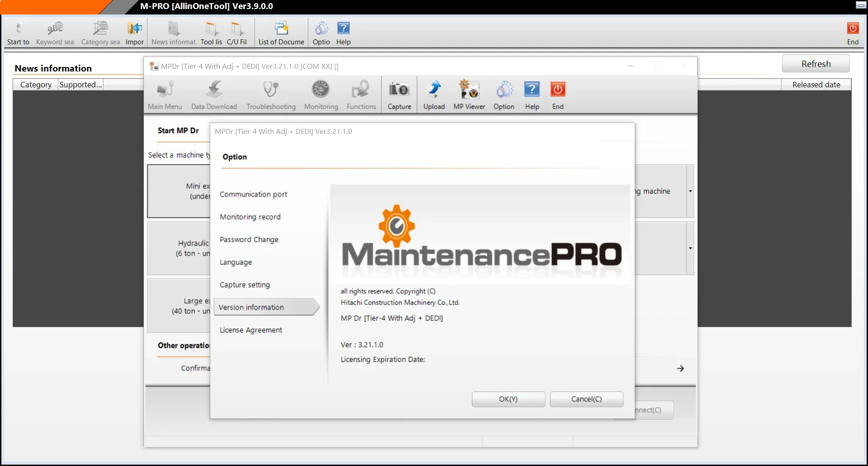Expand the upper machine selection dropdown

(690, 191)
